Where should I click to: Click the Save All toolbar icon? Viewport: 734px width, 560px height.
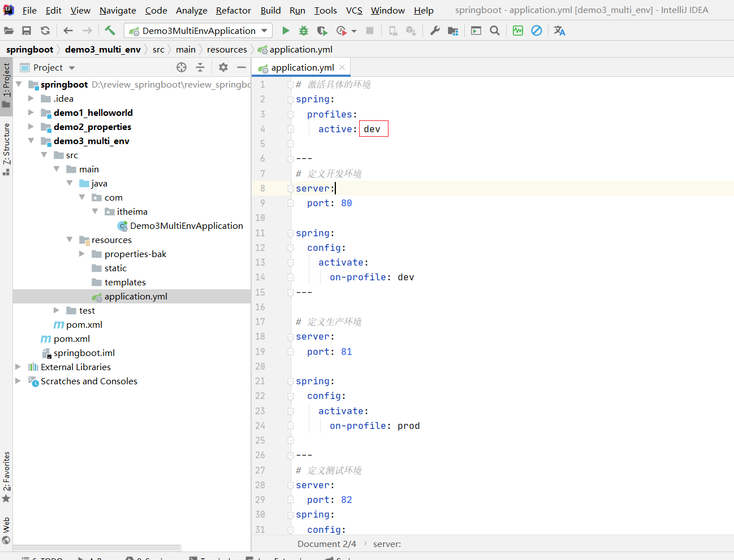pyautogui.click(x=27, y=31)
